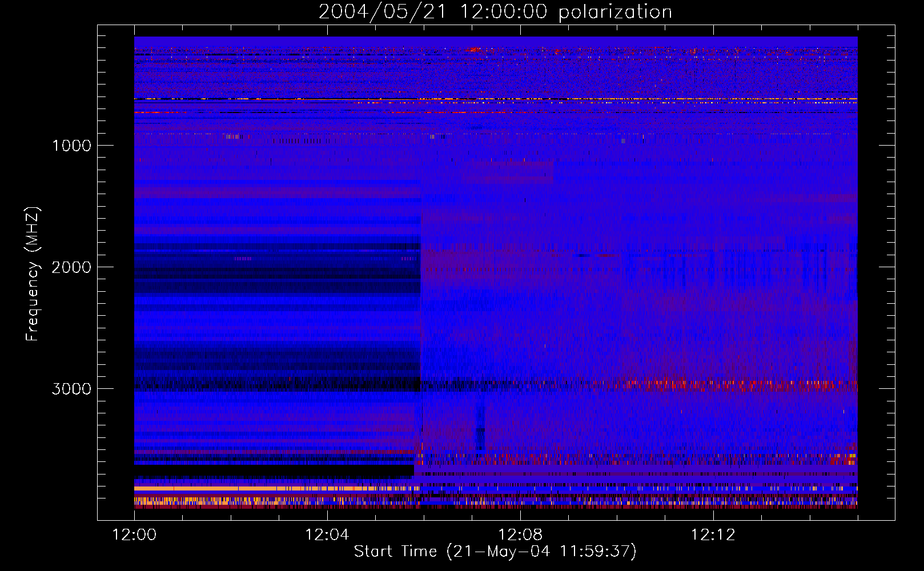
Task: Click the "12:12" time axis label
Action: 713,535
